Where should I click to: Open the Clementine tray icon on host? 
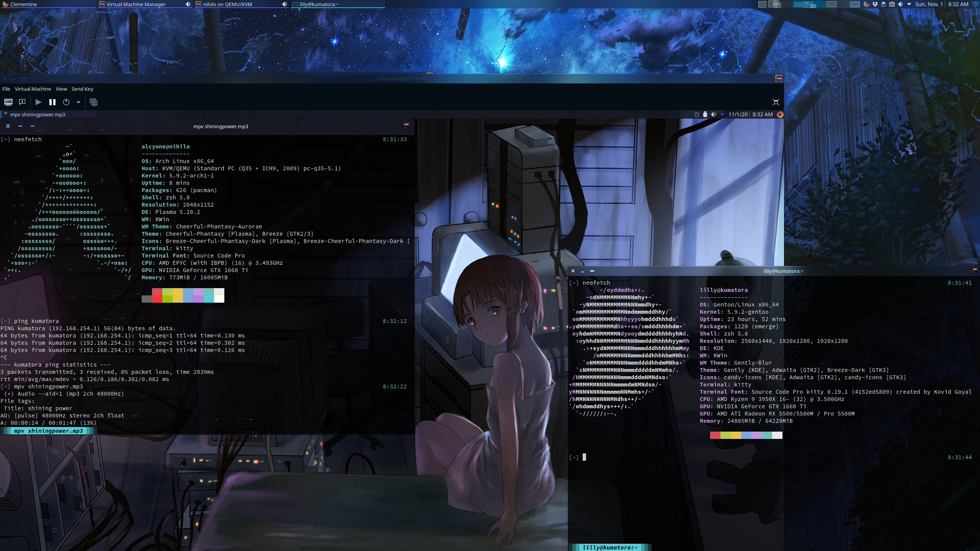[x=867, y=4]
